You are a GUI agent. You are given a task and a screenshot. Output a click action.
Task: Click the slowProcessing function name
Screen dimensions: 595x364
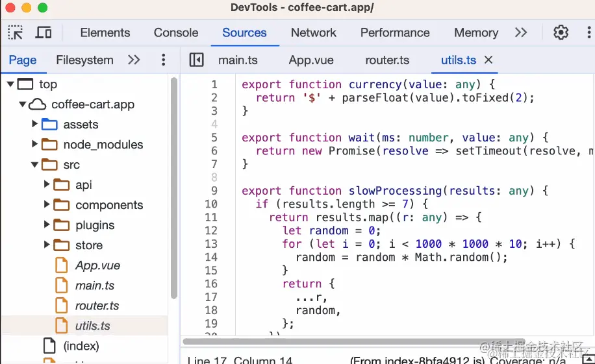[395, 191]
